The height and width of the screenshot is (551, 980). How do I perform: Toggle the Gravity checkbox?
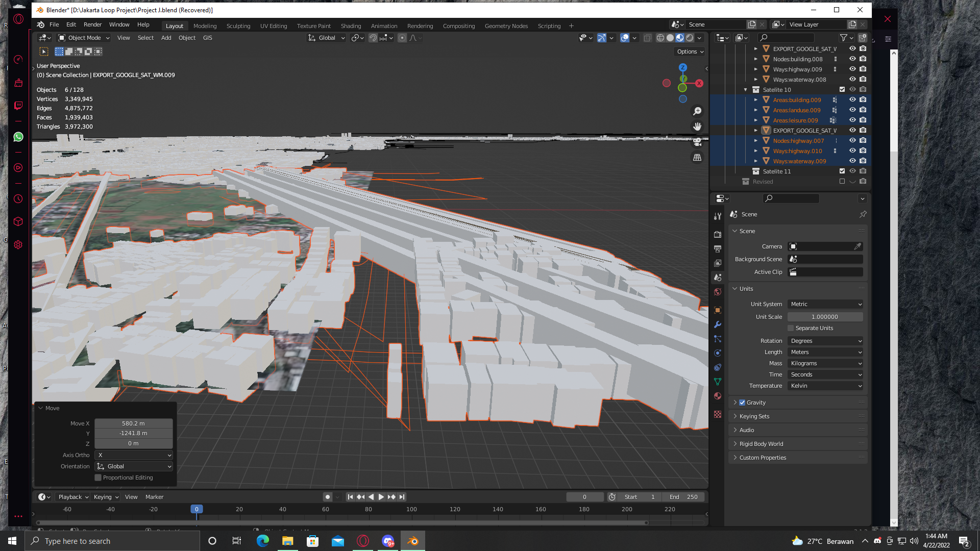pyautogui.click(x=742, y=403)
